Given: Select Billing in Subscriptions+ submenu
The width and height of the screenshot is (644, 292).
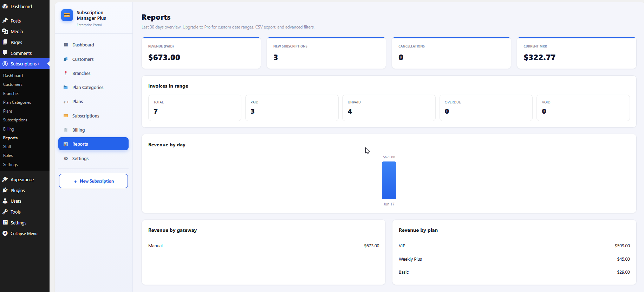Looking at the screenshot, I should tap(9, 129).
